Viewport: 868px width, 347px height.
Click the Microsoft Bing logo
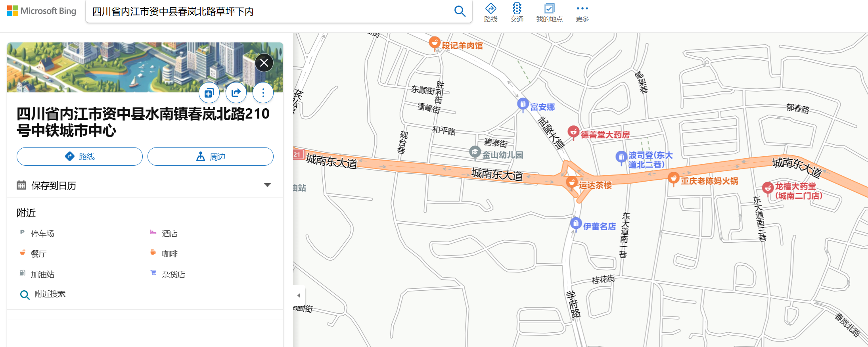42,11
